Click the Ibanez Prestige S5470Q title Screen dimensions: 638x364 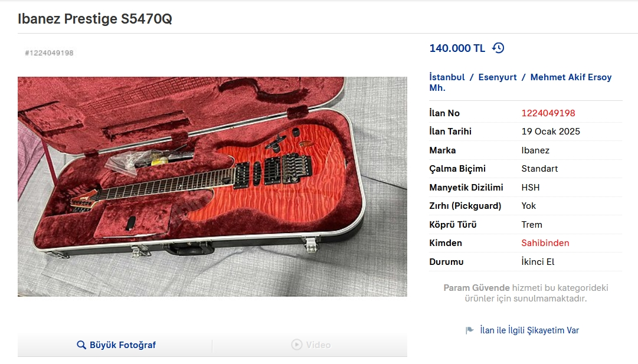[95, 19]
